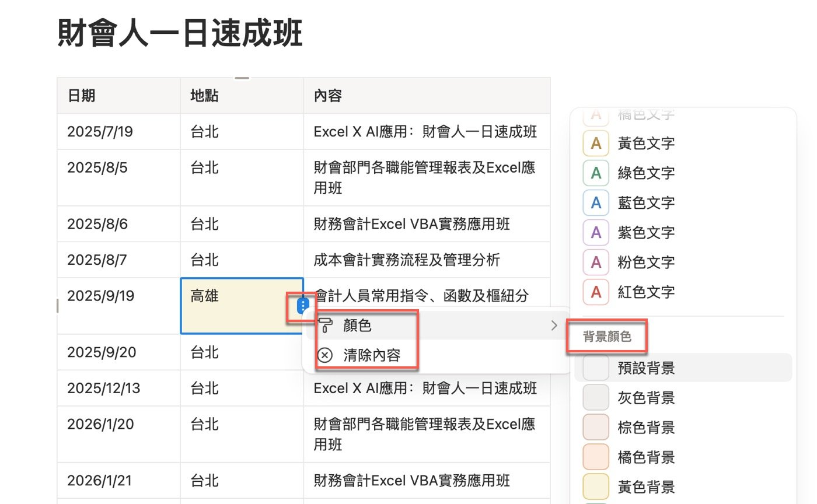817x504 pixels.
Task: Apply 粉色文字 text color option
Action: 683,262
